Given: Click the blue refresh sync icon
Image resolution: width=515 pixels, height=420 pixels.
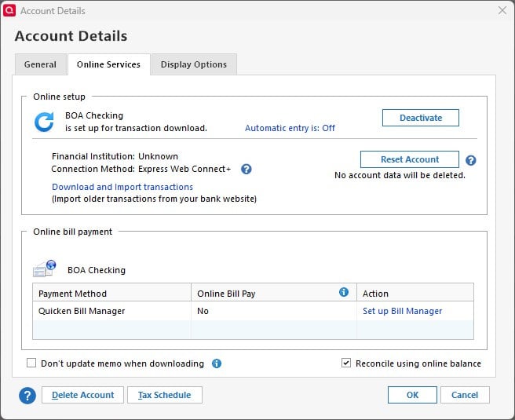Looking at the screenshot, I should 44,122.
